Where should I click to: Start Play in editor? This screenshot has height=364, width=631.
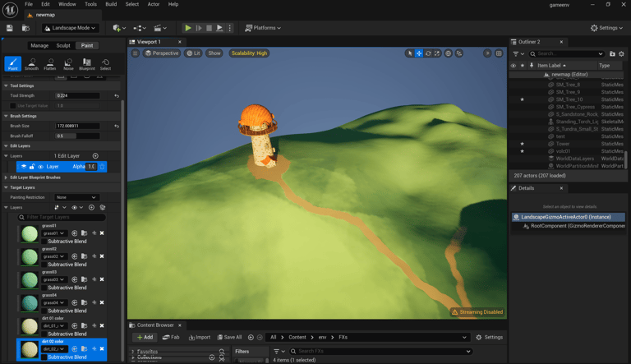[188, 28]
